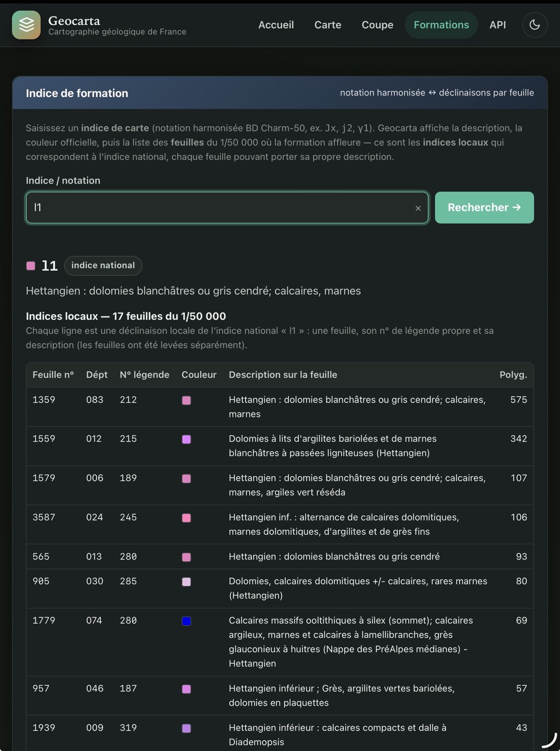Clear the search field with the x icon

[x=418, y=208]
